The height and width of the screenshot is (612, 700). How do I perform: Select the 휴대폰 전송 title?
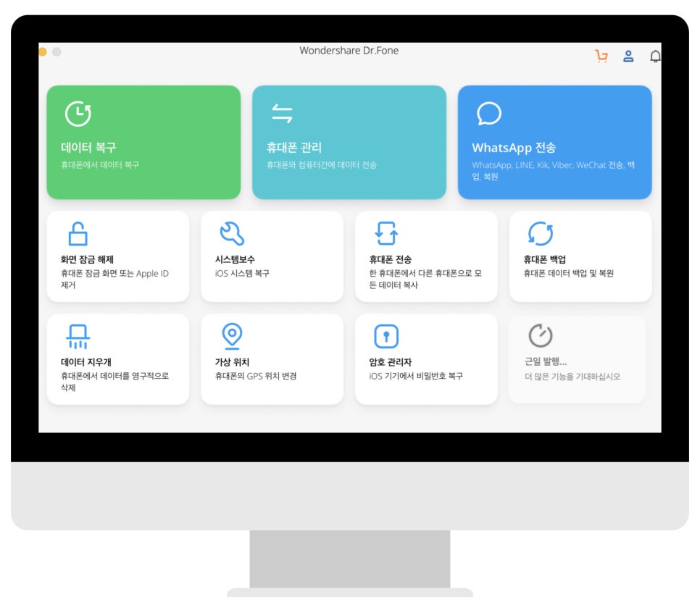coord(390,259)
